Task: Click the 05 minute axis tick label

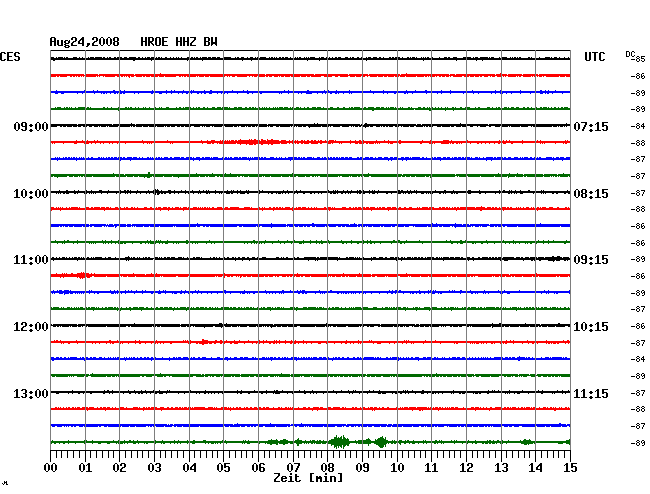Action: pyautogui.click(x=223, y=468)
